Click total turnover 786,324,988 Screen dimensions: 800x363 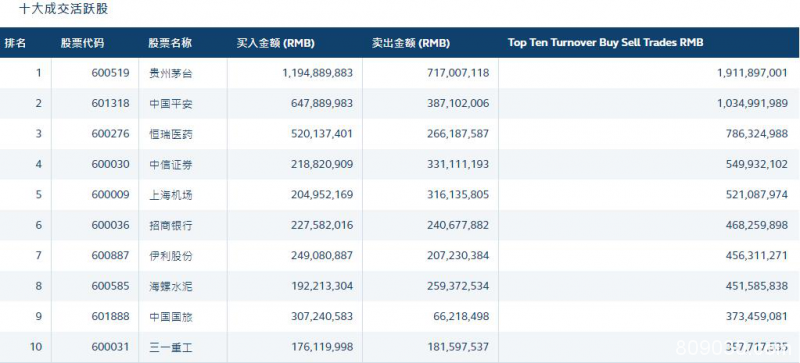pos(758,134)
